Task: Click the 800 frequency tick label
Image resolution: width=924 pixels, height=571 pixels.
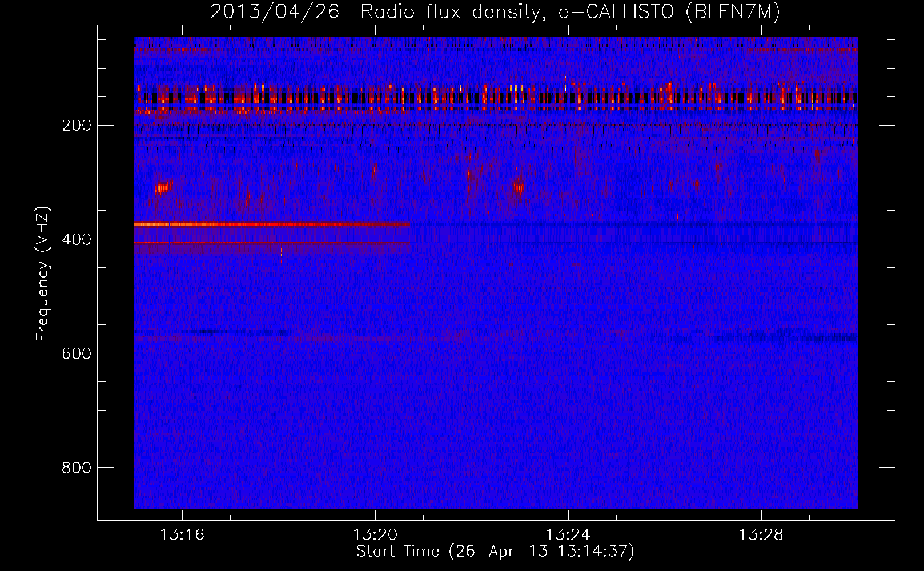Action: (x=77, y=468)
